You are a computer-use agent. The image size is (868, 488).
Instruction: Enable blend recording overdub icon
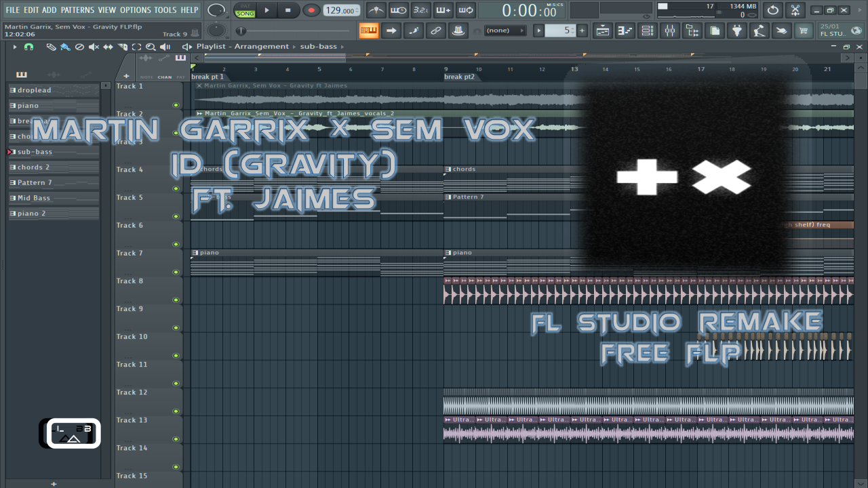click(443, 10)
